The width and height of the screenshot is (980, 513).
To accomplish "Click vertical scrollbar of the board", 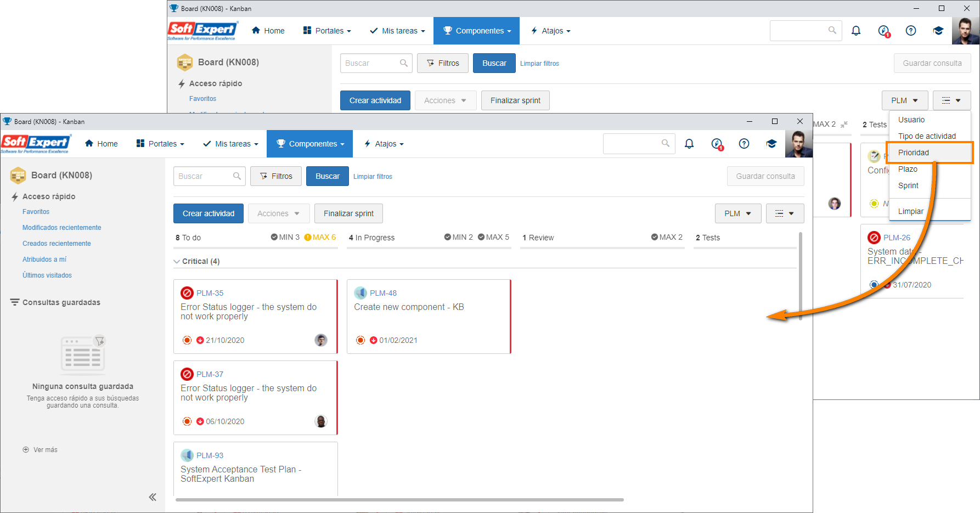I will [x=801, y=276].
